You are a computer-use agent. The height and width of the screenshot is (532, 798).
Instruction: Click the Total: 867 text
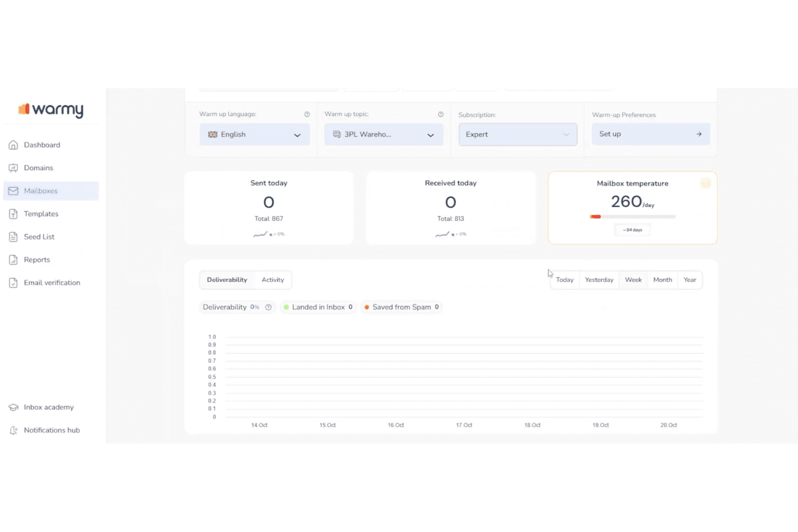269,219
